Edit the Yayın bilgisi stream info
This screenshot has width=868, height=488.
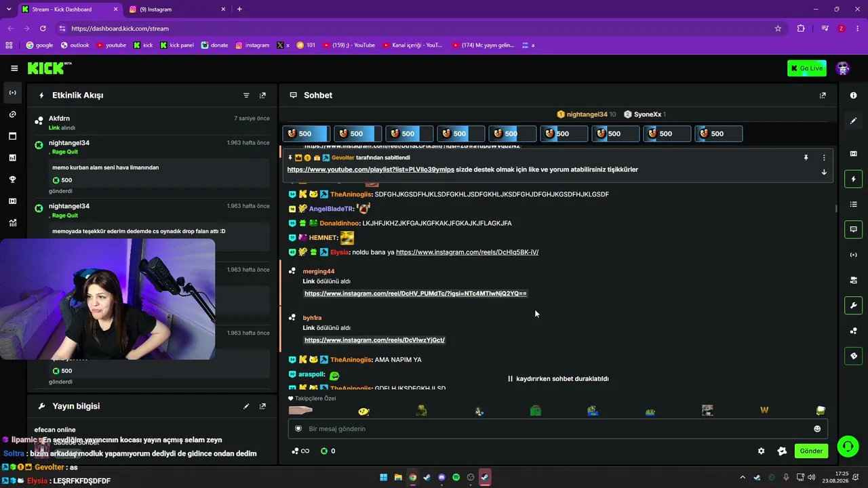pyautogui.click(x=246, y=406)
